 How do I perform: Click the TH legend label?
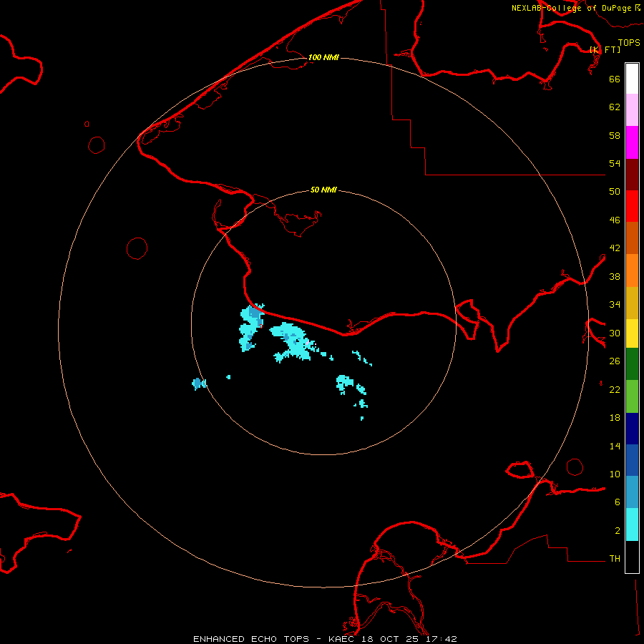(x=615, y=559)
